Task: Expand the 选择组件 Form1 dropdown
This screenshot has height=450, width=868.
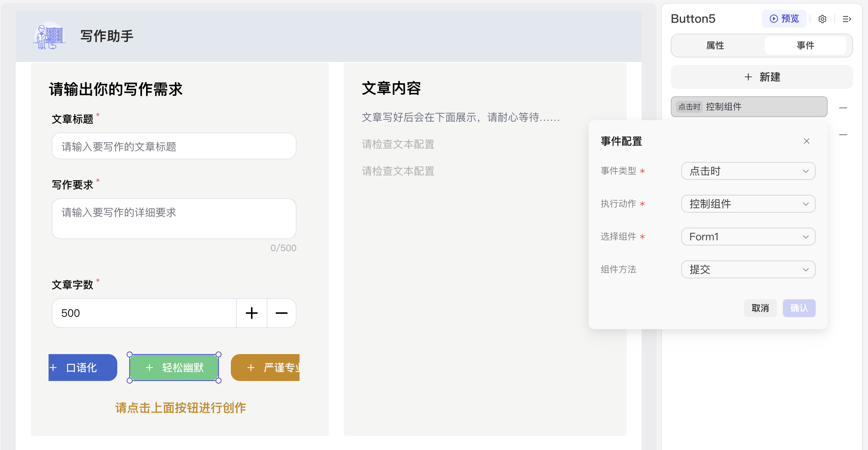Action: 748,237
